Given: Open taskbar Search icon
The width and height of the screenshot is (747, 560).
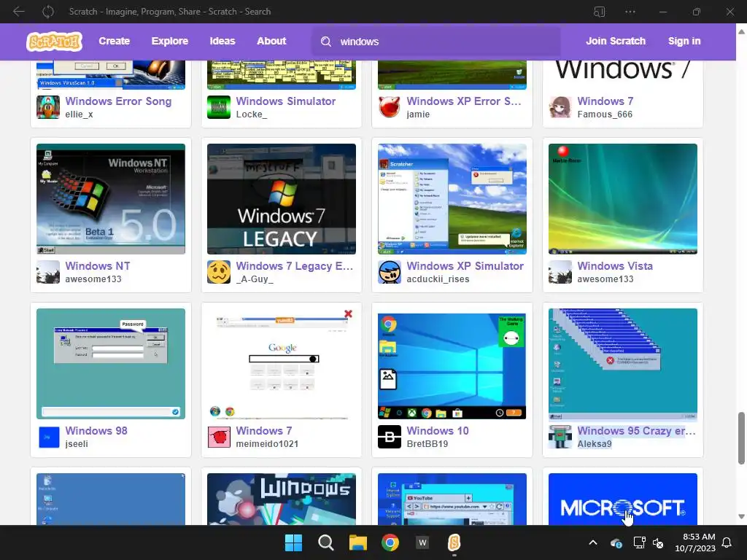Looking at the screenshot, I should [x=326, y=542].
